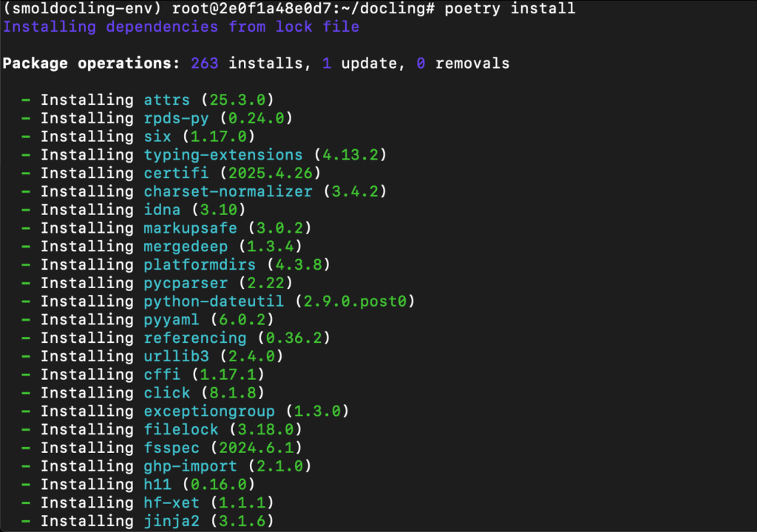This screenshot has width=757, height=532.
Task: Click version '2024.6.1' of fsspec
Action: pyautogui.click(x=257, y=448)
